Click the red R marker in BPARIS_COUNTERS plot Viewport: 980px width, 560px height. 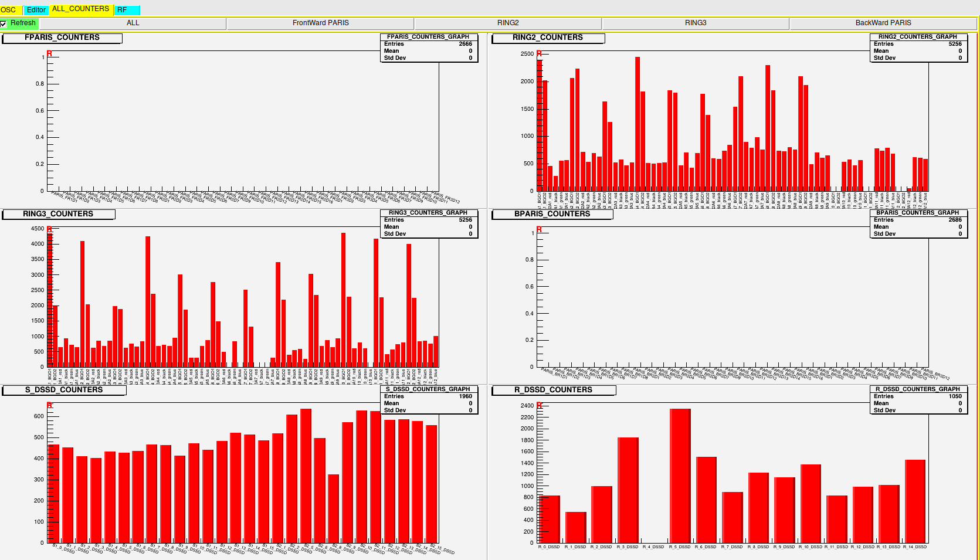pyautogui.click(x=539, y=230)
